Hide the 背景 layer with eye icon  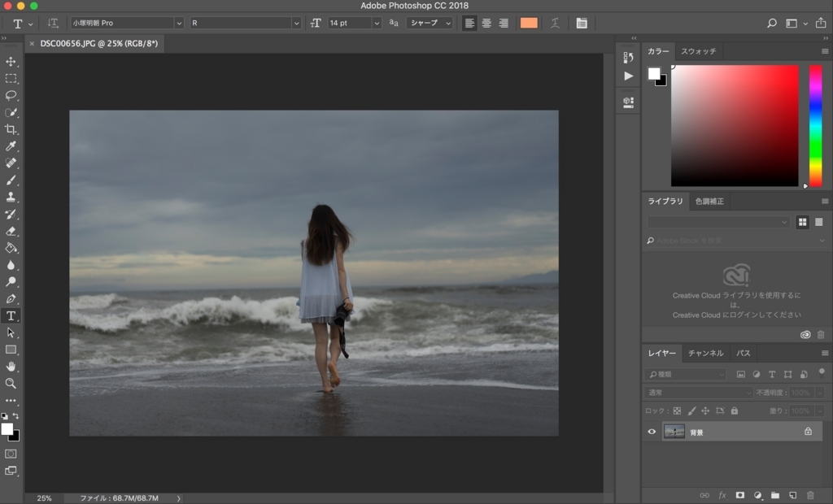[652, 432]
